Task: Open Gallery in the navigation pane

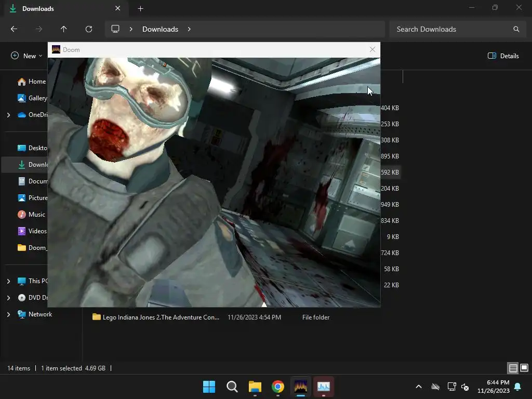Action: tap(33, 98)
